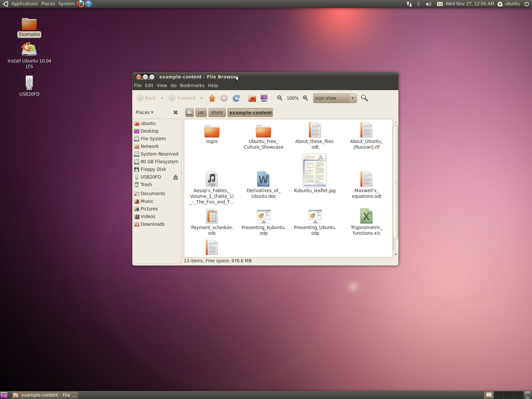
Task: Select About_Ubuntu_[Russian].rtf file
Action: coord(366,130)
